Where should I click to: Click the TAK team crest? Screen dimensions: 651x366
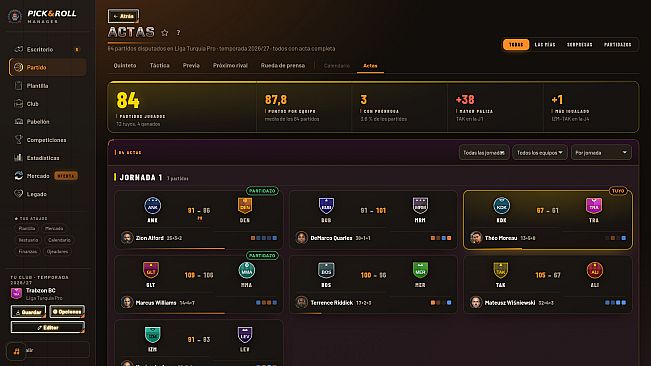click(x=501, y=270)
